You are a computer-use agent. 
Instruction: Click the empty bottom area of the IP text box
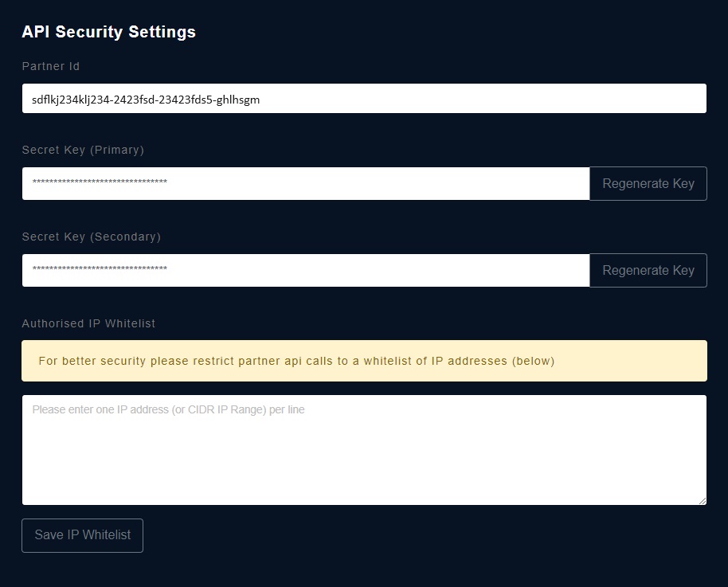[x=364, y=469]
